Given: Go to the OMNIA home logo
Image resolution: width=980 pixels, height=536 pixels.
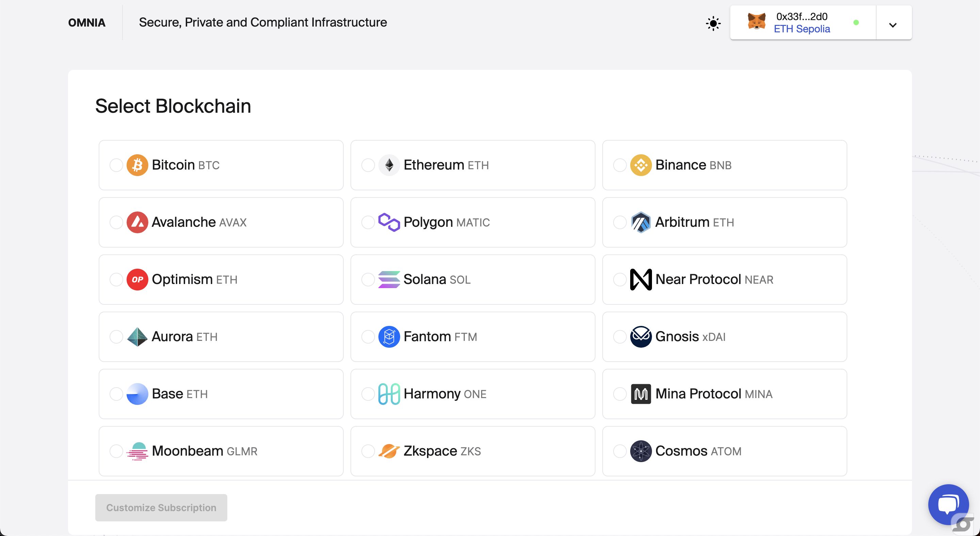Looking at the screenshot, I should (x=86, y=23).
